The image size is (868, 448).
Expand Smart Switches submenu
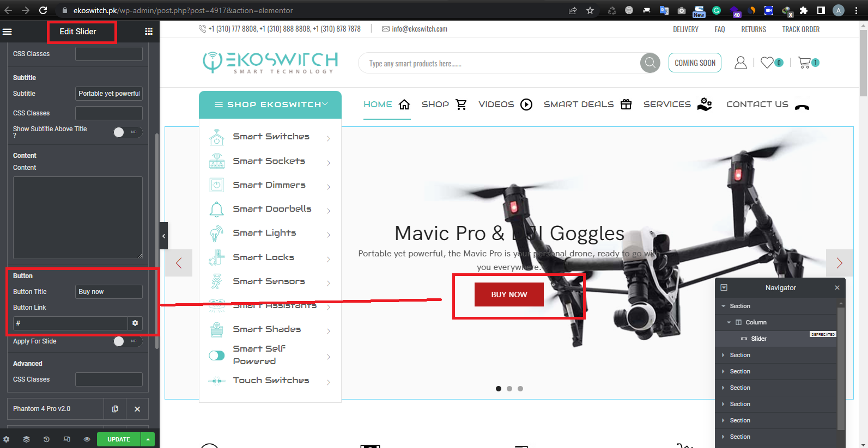tap(329, 138)
